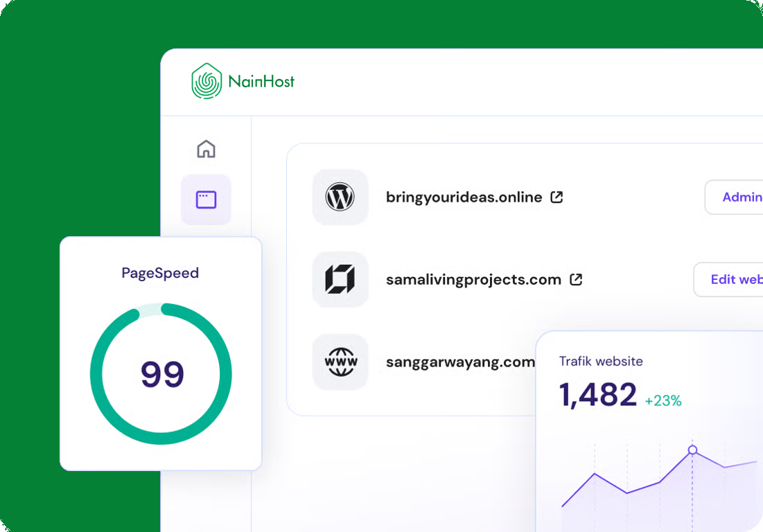Click the WordPress icon for bringyourideas.online

pyautogui.click(x=340, y=197)
